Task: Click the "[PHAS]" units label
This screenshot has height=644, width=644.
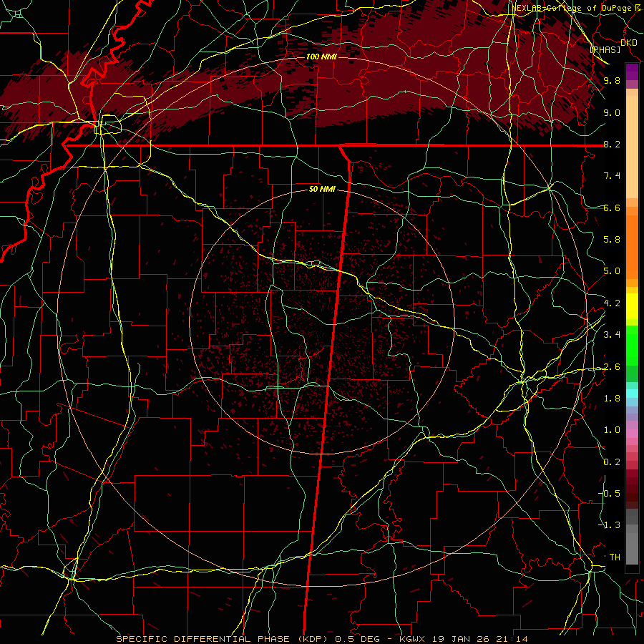Action: click(605, 49)
